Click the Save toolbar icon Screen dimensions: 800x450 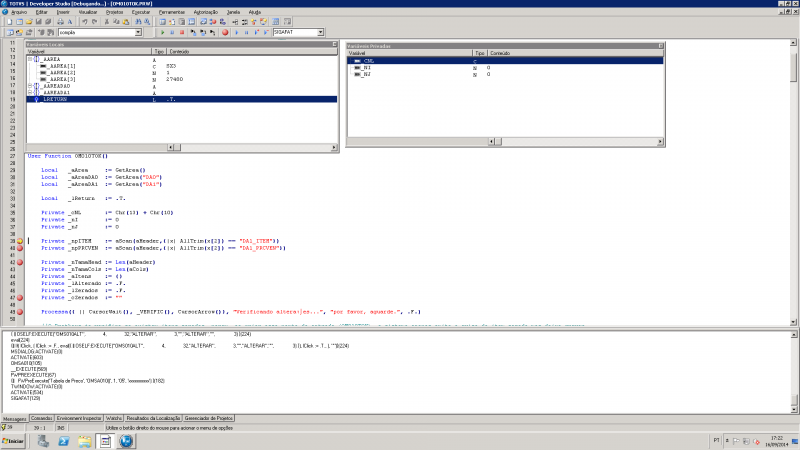click(39, 22)
